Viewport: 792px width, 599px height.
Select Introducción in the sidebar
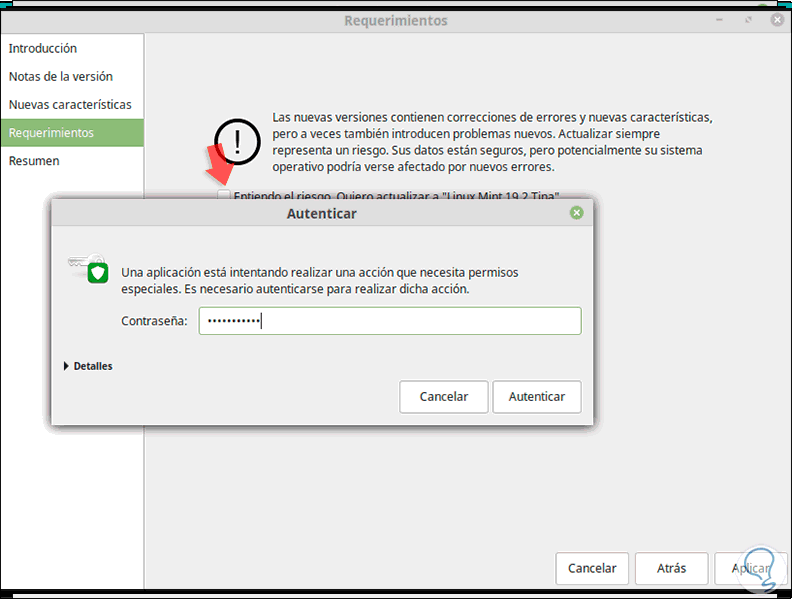point(72,48)
